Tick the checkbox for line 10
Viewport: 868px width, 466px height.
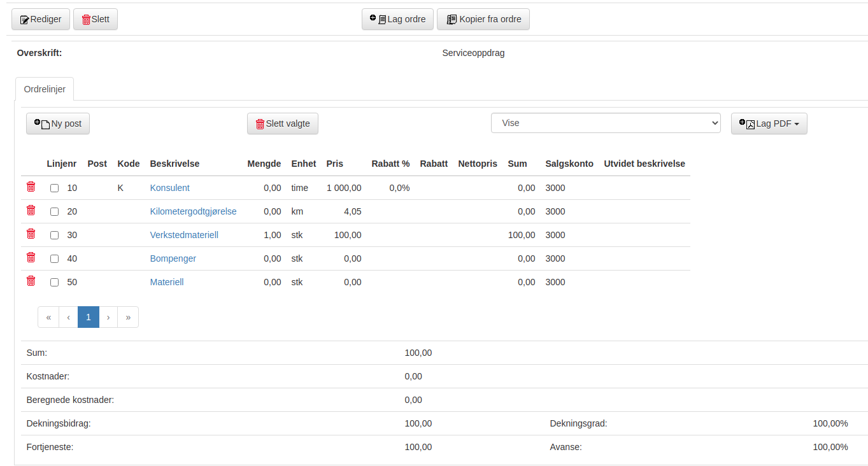[x=55, y=188]
